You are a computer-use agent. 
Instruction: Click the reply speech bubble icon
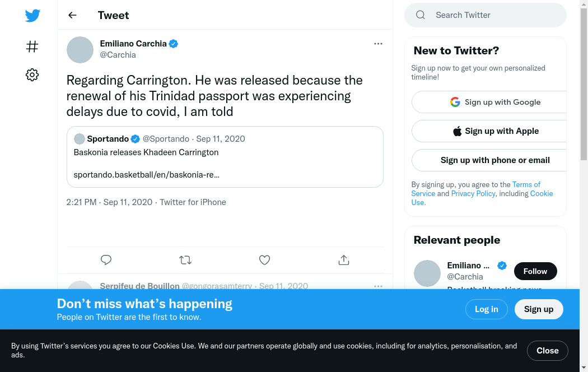[106, 260]
